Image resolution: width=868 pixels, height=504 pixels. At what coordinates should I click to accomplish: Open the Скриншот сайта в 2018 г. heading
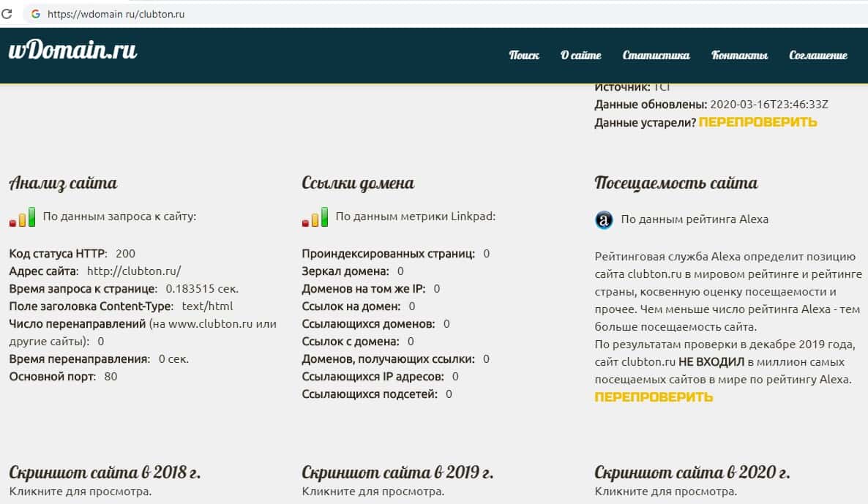click(105, 472)
